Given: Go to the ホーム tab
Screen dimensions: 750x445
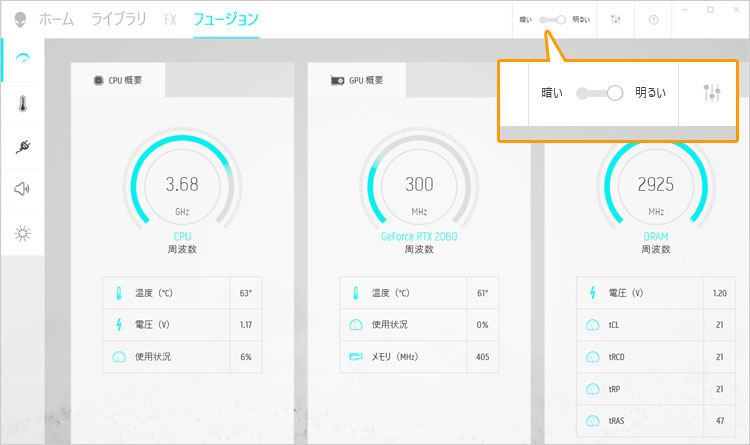Looking at the screenshot, I should [x=56, y=19].
